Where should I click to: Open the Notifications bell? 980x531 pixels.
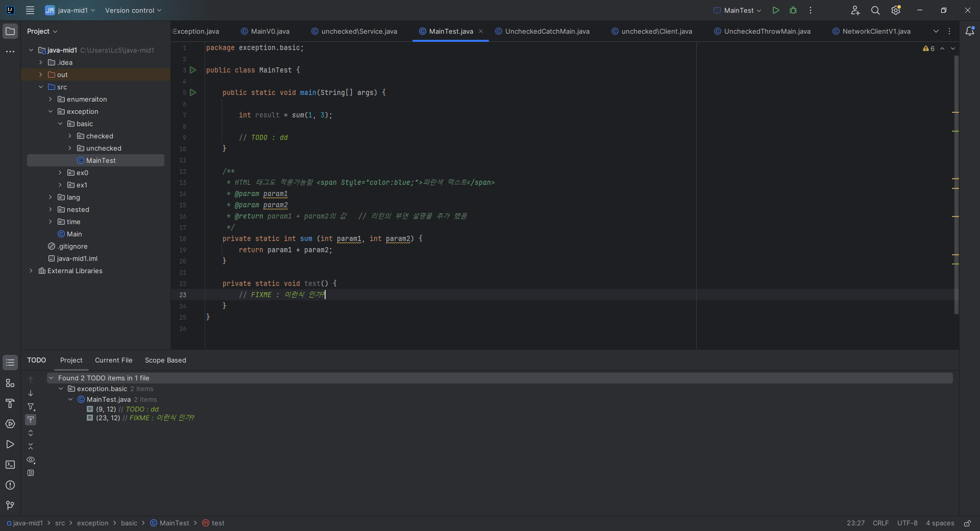[970, 31]
